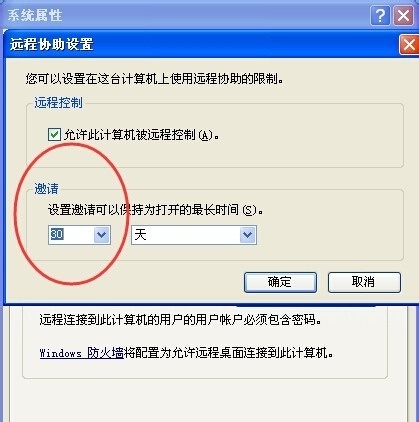Click the 允许此计算机被远程控制(A) label text
The width and height of the screenshot is (419, 422).
point(142,135)
